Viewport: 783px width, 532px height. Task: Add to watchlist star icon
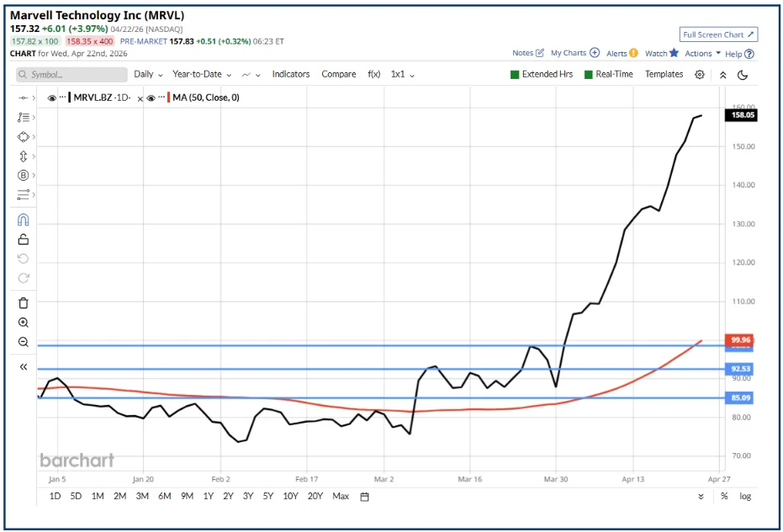674,52
